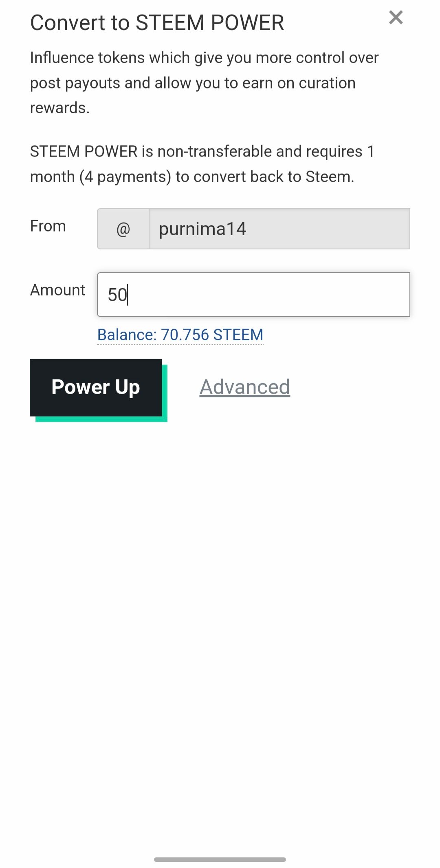This screenshot has width=440, height=868.
Task: Select the STEEM POWER is non-transferable line
Action: coord(202,152)
